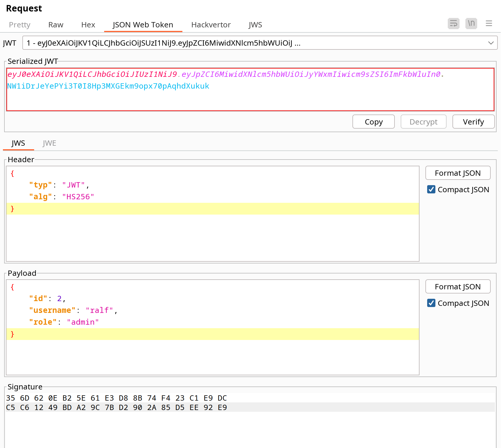Click the magenta payload segment eyJpZCI6Miwid...

click(311, 74)
